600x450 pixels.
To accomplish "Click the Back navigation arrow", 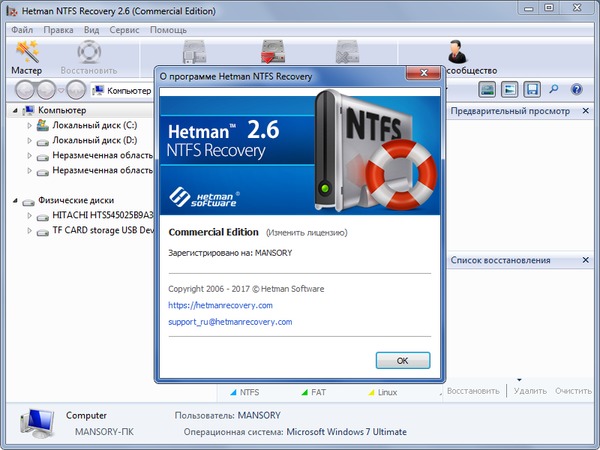I will pos(25,90).
